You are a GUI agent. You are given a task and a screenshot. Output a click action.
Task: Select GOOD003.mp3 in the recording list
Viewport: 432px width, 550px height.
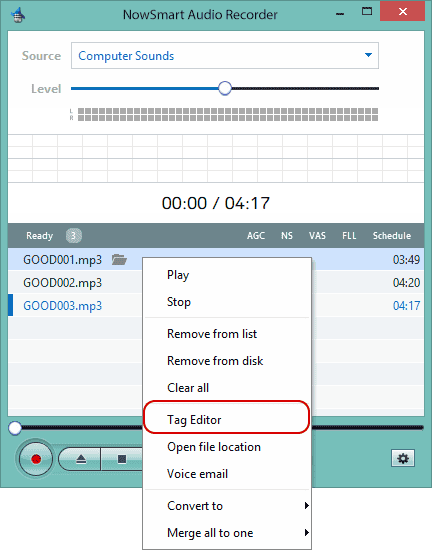[x=62, y=306]
